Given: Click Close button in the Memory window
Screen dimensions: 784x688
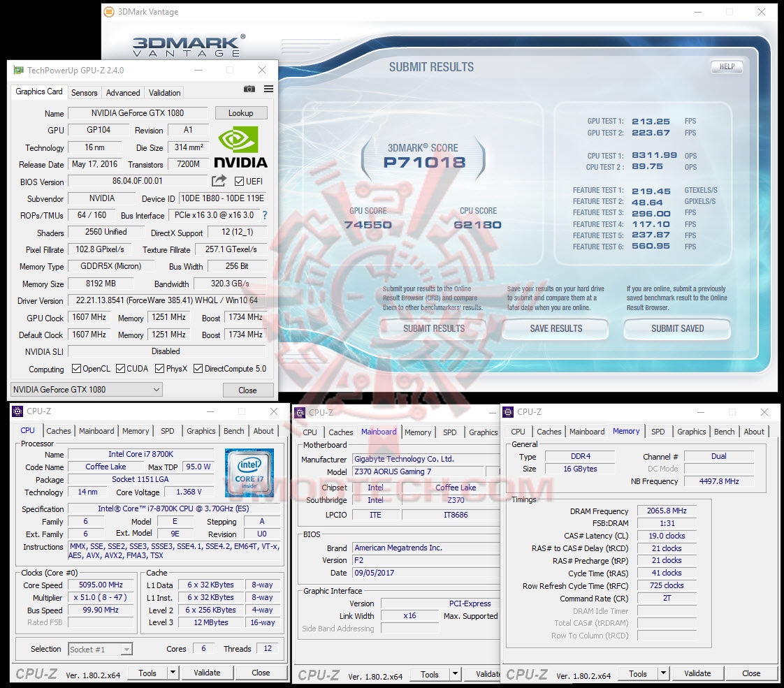Looking at the screenshot, I should (x=751, y=673).
